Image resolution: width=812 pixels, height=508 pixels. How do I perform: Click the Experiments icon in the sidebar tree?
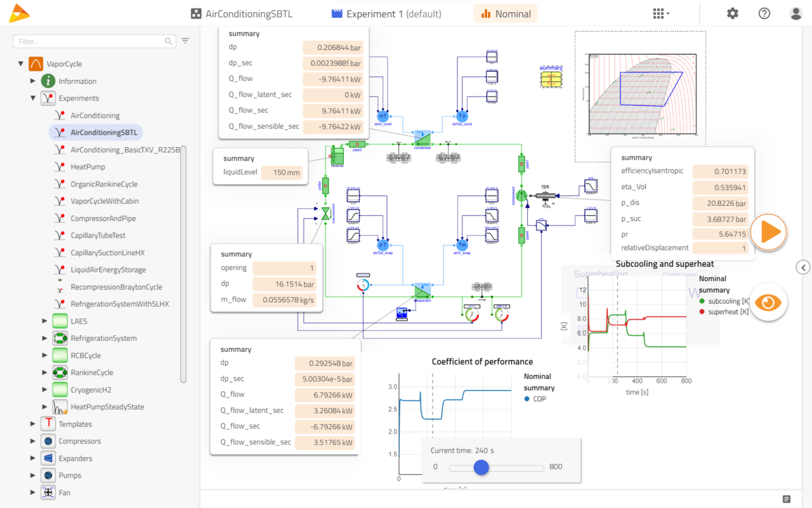point(48,98)
